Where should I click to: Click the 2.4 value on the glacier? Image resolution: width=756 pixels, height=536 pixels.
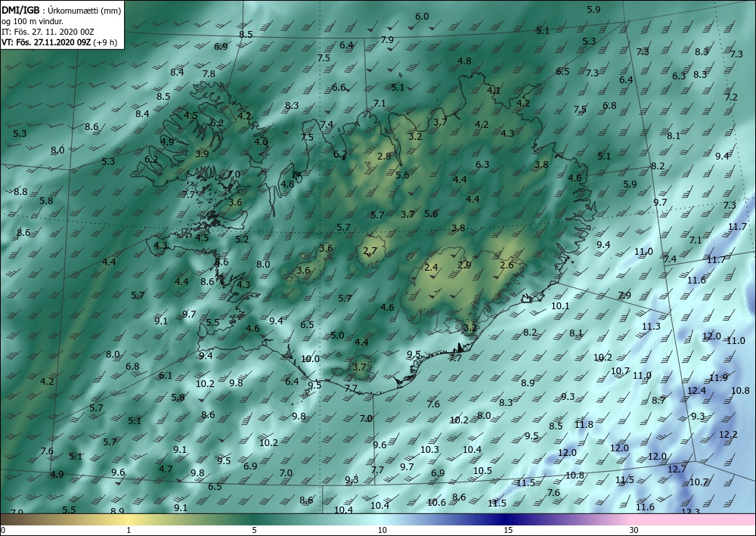click(431, 267)
